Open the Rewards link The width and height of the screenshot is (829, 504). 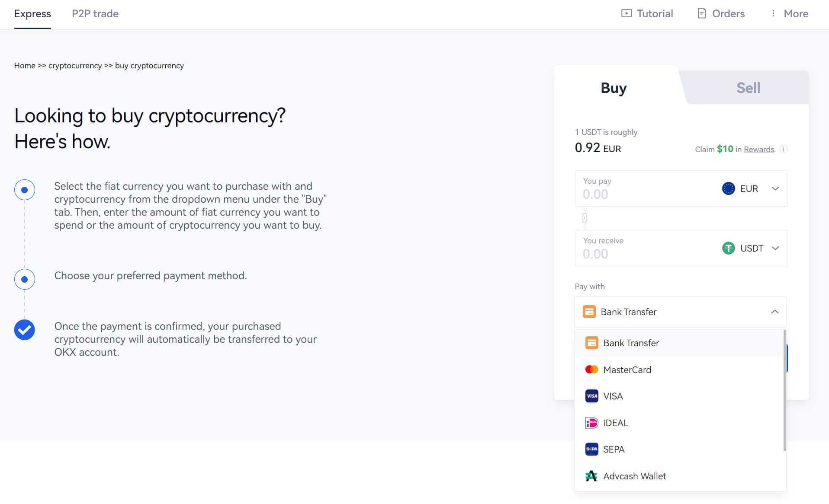pyautogui.click(x=759, y=150)
